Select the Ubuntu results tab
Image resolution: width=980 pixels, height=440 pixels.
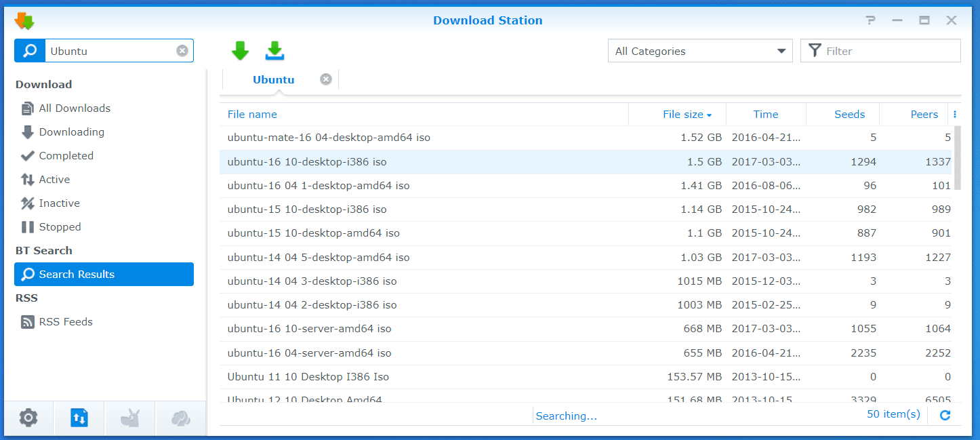point(274,79)
